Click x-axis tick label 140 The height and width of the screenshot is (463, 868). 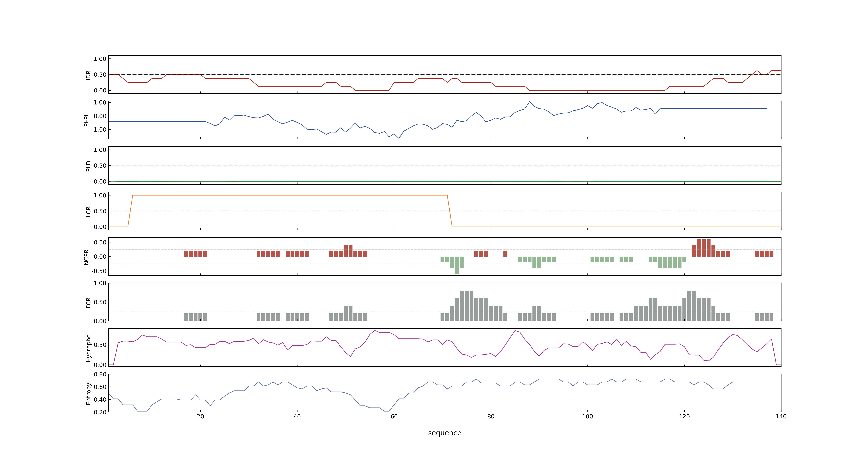(781, 416)
